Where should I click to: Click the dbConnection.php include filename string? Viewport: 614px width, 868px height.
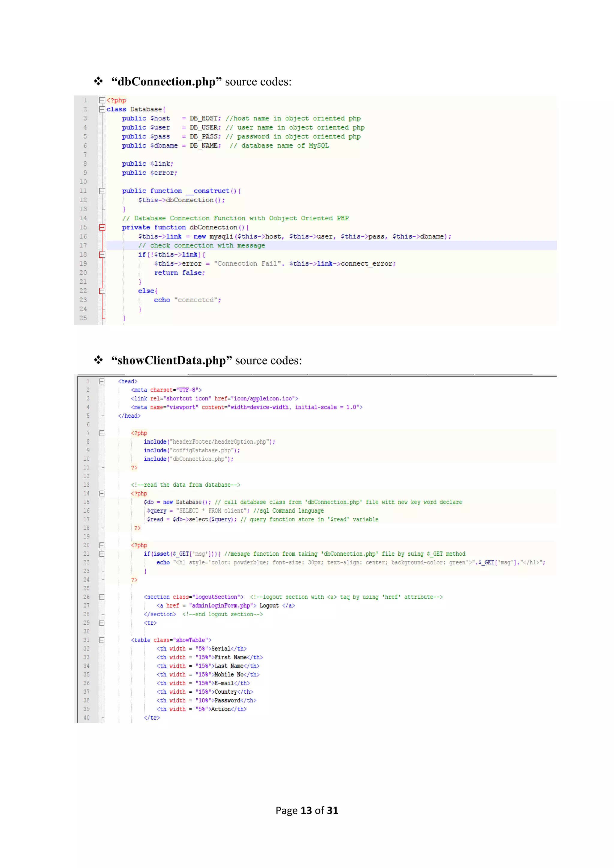click(198, 459)
